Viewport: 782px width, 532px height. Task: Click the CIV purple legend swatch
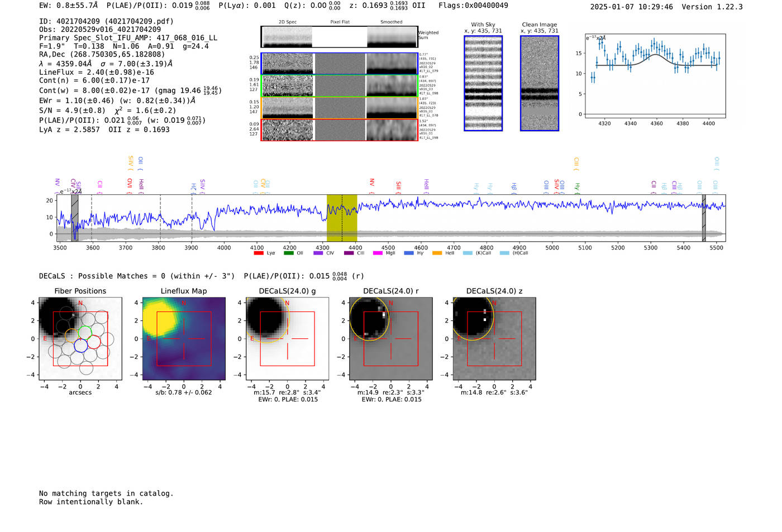tap(318, 253)
